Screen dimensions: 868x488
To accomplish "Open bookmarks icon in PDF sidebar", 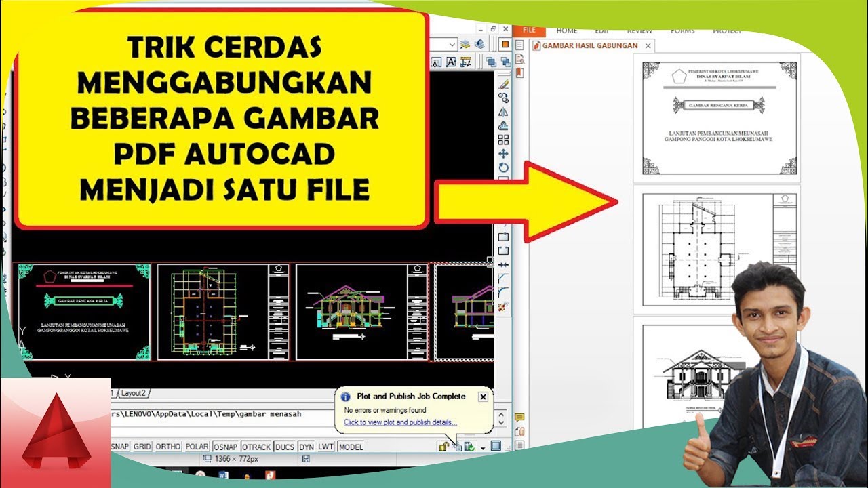I will click(x=519, y=73).
